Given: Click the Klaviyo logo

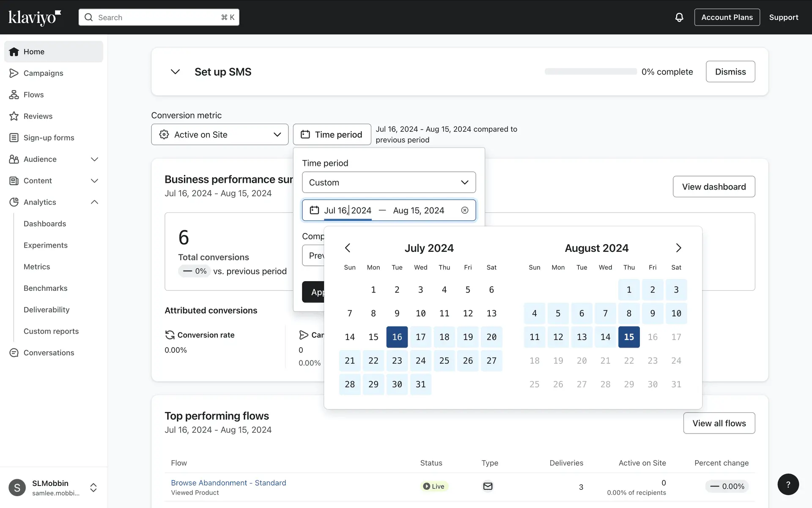Looking at the screenshot, I should click(35, 17).
